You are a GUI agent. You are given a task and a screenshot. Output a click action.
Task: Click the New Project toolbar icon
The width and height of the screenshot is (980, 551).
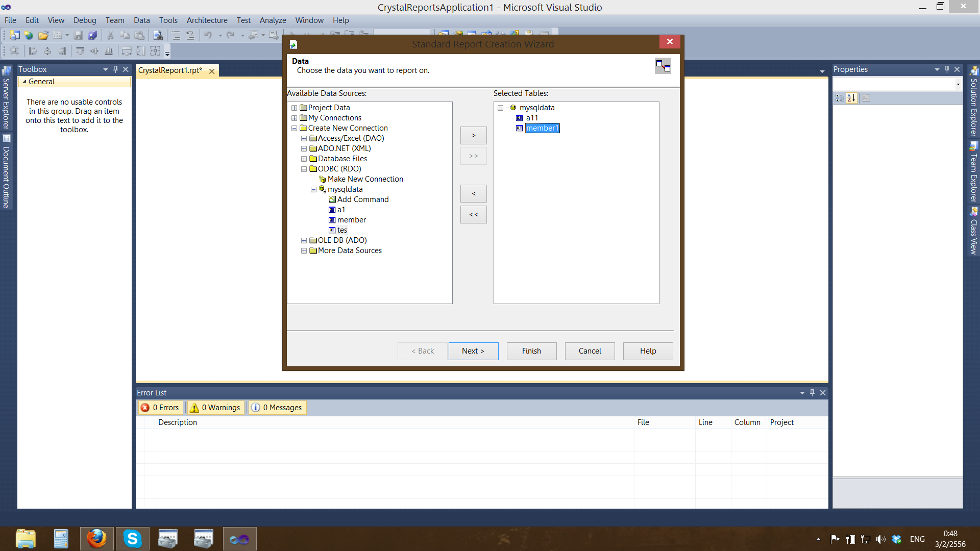point(14,35)
